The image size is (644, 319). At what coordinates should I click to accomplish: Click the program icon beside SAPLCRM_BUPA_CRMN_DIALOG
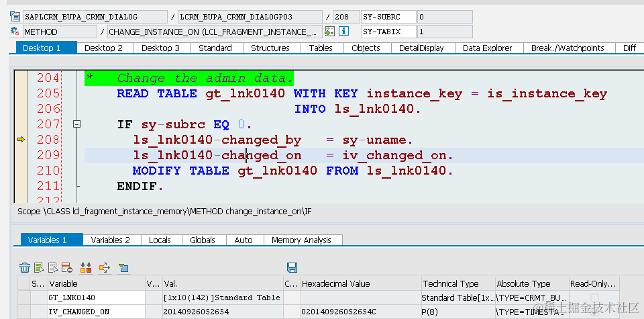pos(15,16)
